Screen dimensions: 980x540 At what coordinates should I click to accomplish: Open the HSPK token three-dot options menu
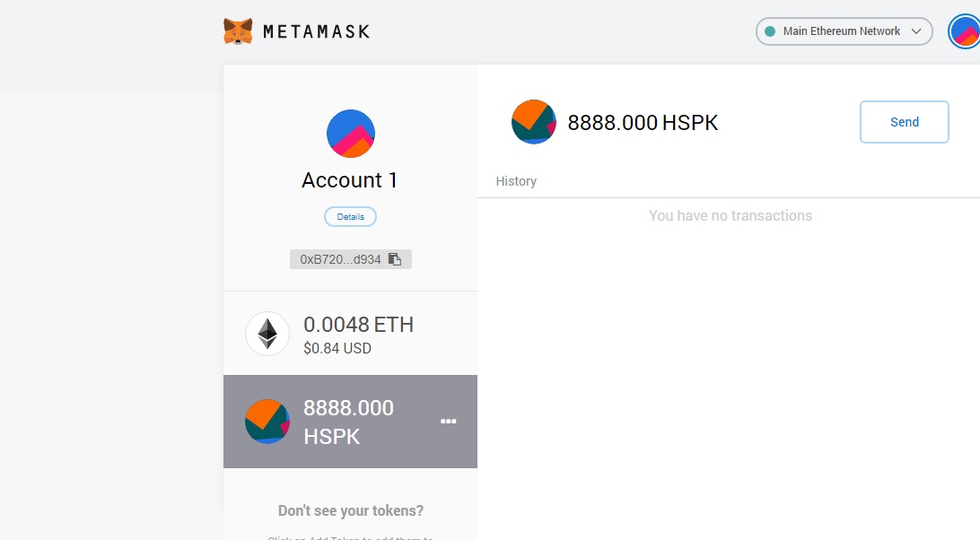point(449,422)
